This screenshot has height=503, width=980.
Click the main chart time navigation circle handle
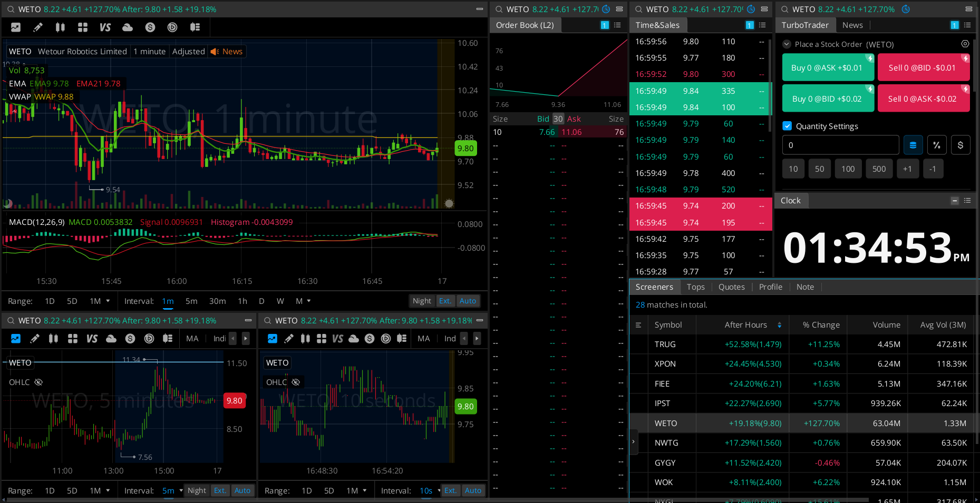coord(449,203)
